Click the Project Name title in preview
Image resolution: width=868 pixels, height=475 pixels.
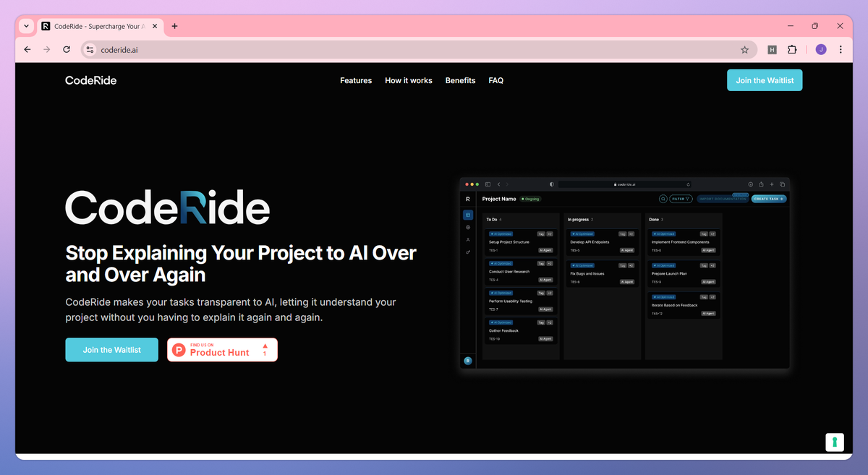[499, 199]
